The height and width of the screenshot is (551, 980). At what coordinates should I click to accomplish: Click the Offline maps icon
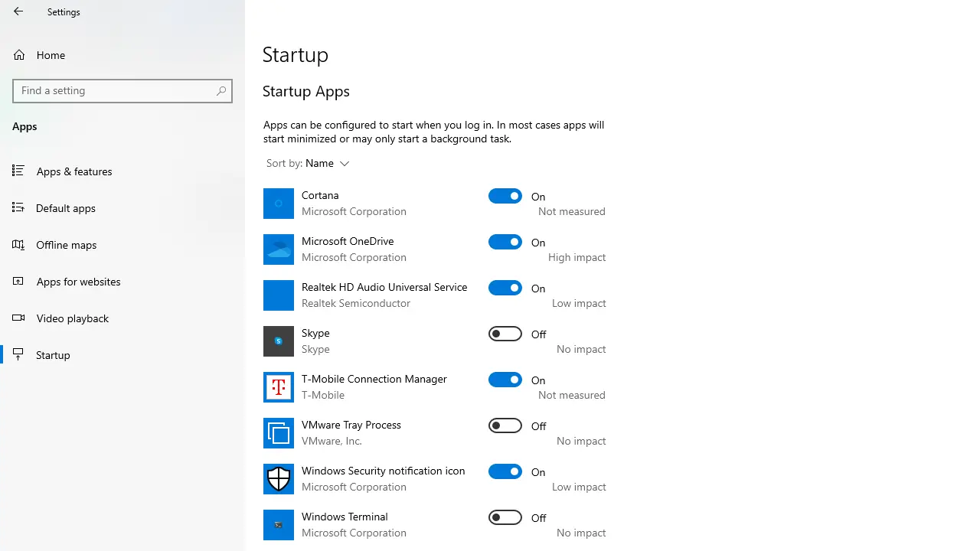[x=19, y=244]
